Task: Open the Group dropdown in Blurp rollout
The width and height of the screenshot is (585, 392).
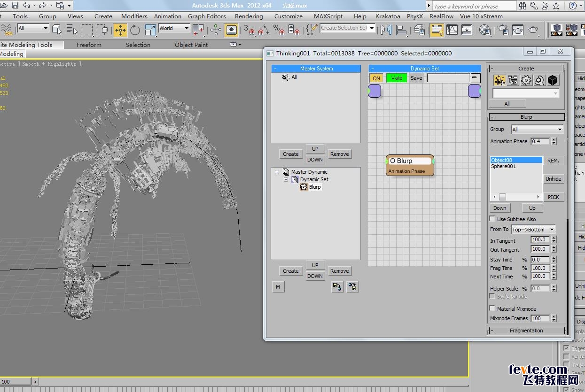Action: coord(537,130)
